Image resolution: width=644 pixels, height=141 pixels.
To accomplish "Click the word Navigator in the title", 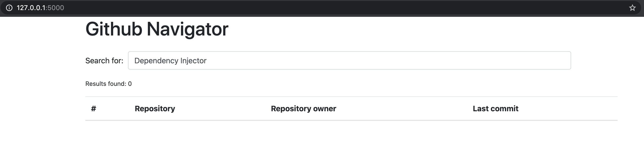I will [x=187, y=29].
